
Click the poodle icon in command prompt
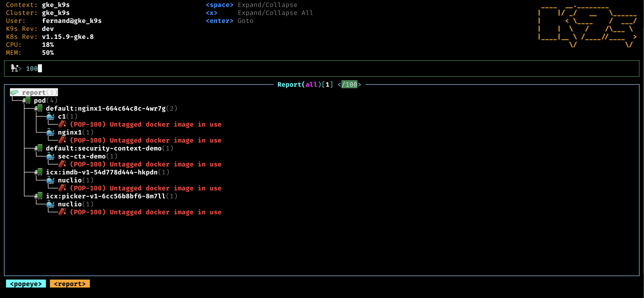tap(14, 68)
